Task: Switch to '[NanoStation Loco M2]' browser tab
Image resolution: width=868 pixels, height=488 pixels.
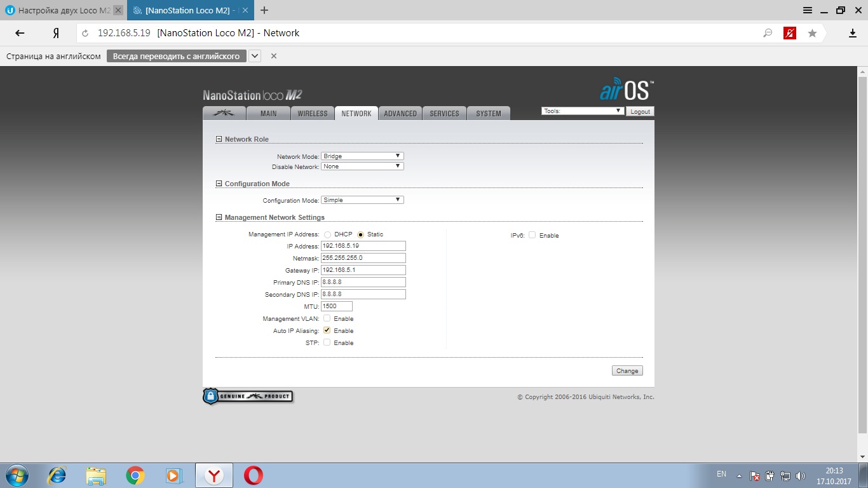Action: 190,10
